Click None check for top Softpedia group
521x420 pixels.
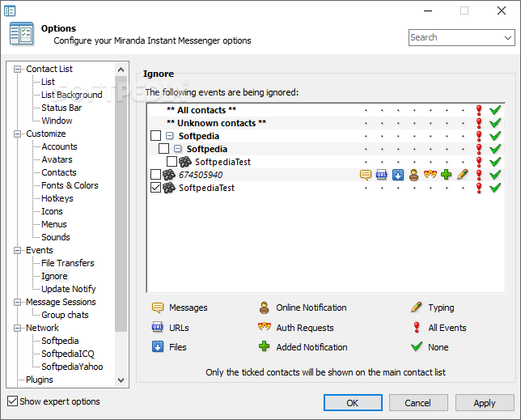495,136
